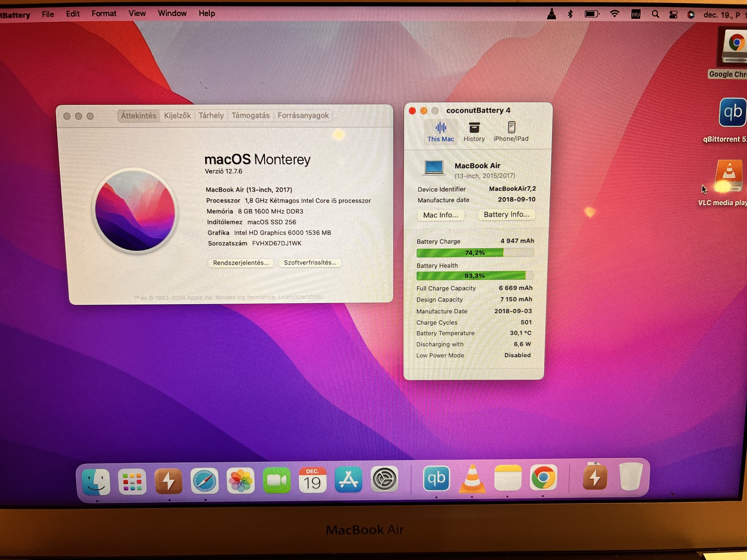The height and width of the screenshot is (560, 747).
Task: Click the "6,6 W" discharging value
Action: click(522, 344)
